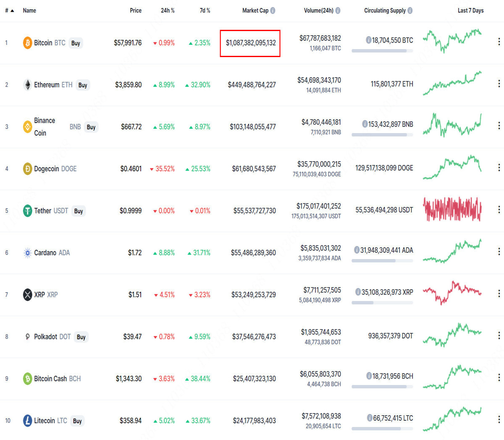
Task: Open the three-dot menu for Bitcoin row
Action: coord(499,42)
